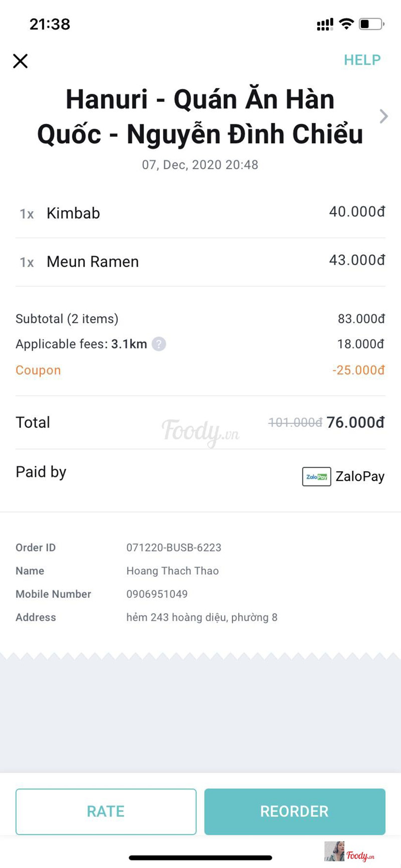This screenshot has width=401, height=868.
Task: Tap the home indicator bar
Action: [200, 858]
